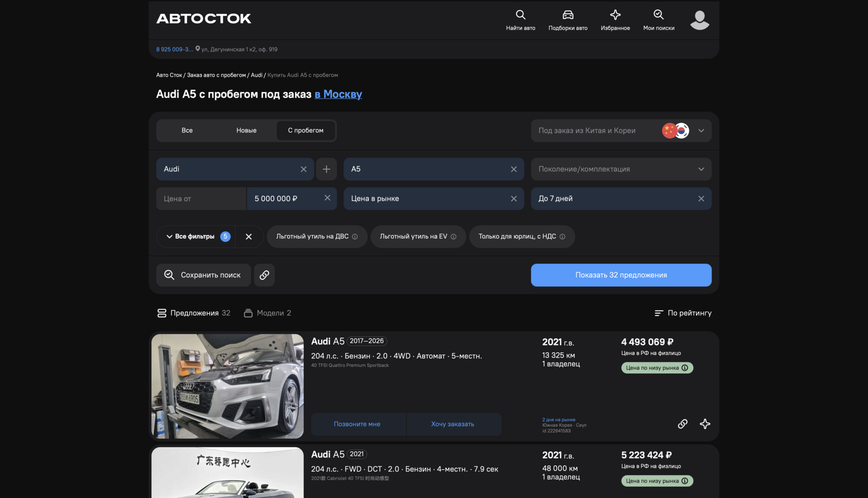This screenshot has width=868, height=498.
Task: Go to Audi breadcrumb link
Action: pyautogui.click(x=257, y=75)
